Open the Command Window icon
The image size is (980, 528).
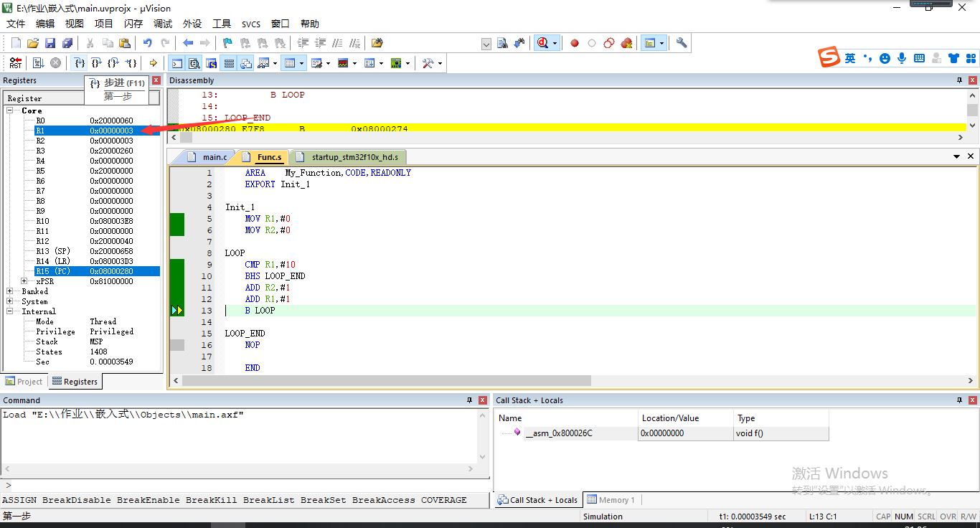(176, 63)
